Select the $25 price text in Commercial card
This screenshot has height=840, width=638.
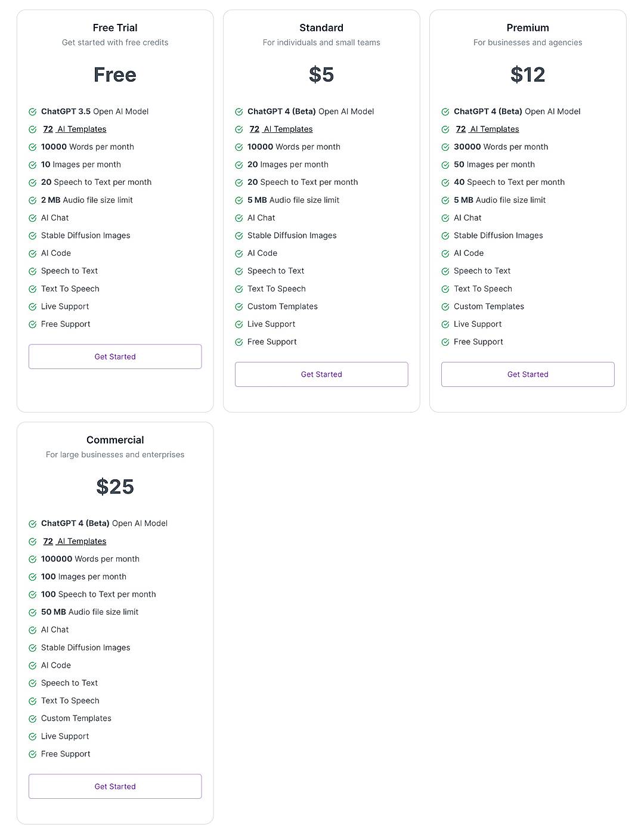[114, 487]
